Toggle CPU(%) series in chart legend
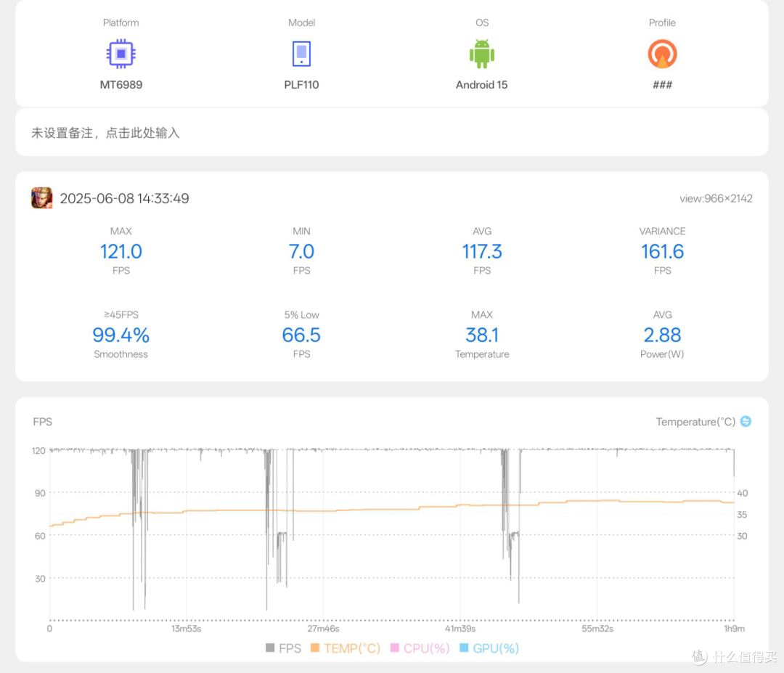 [420, 648]
